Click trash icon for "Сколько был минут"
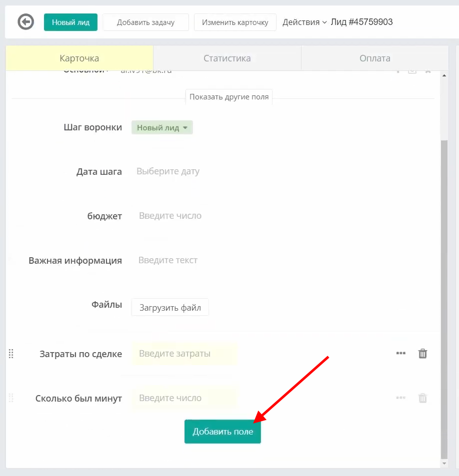The width and height of the screenshot is (459, 476). (x=422, y=398)
